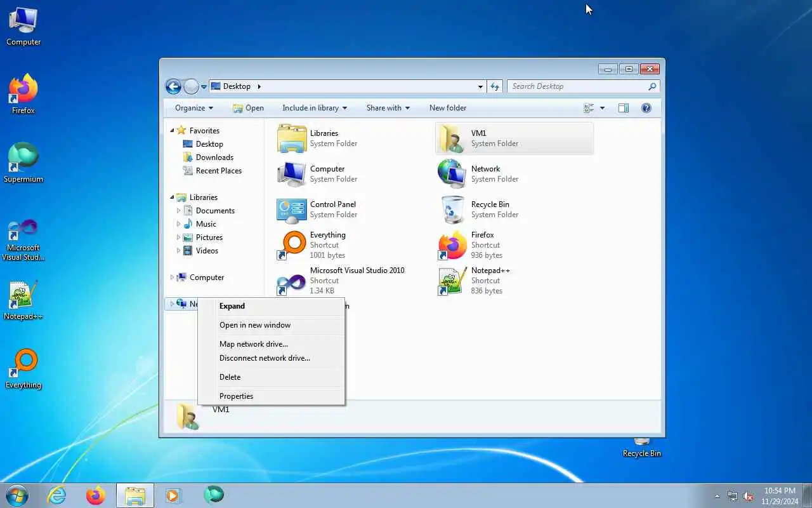Image resolution: width=812 pixels, height=508 pixels.
Task: Go to Recent Places in Favorites
Action: (213, 171)
